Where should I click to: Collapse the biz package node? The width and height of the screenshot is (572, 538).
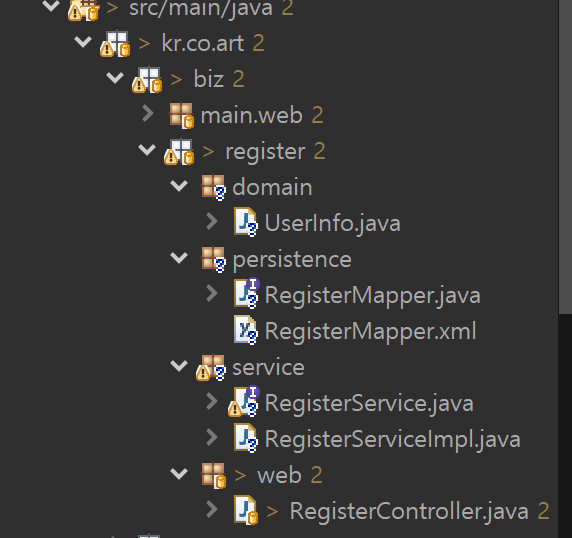pos(115,77)
